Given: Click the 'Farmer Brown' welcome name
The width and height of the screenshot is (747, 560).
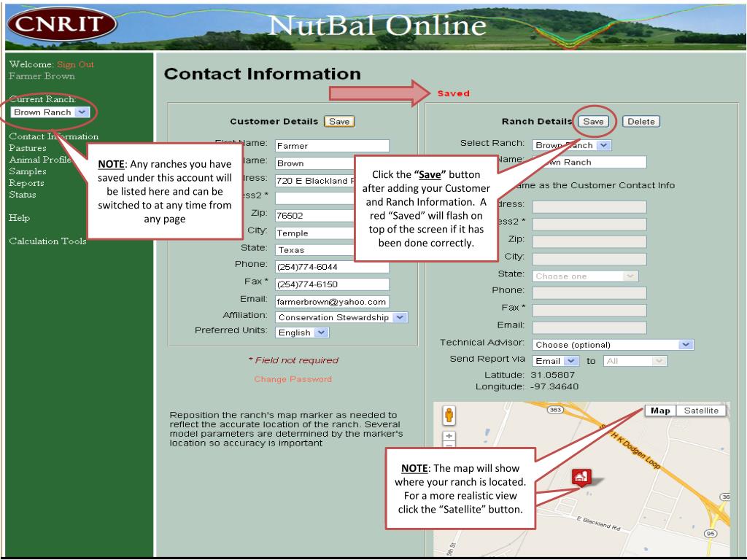Looking at the screenshot, I should (42, 76).
